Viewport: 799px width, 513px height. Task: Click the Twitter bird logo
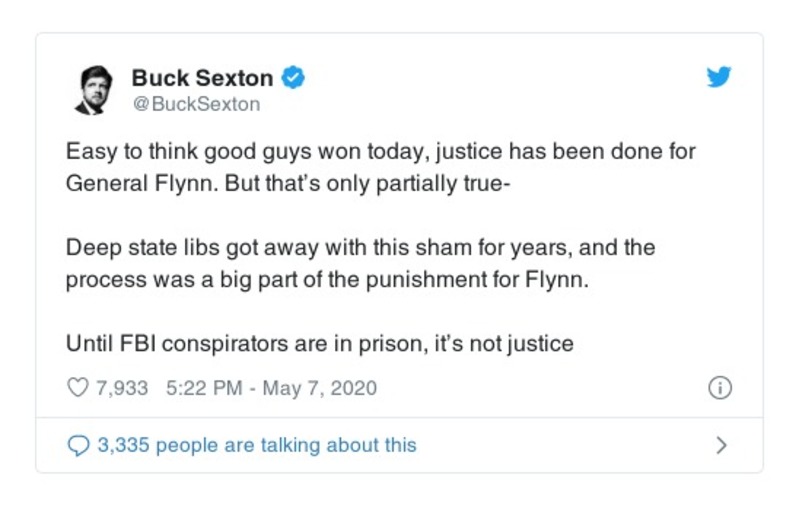click(718, 78)
